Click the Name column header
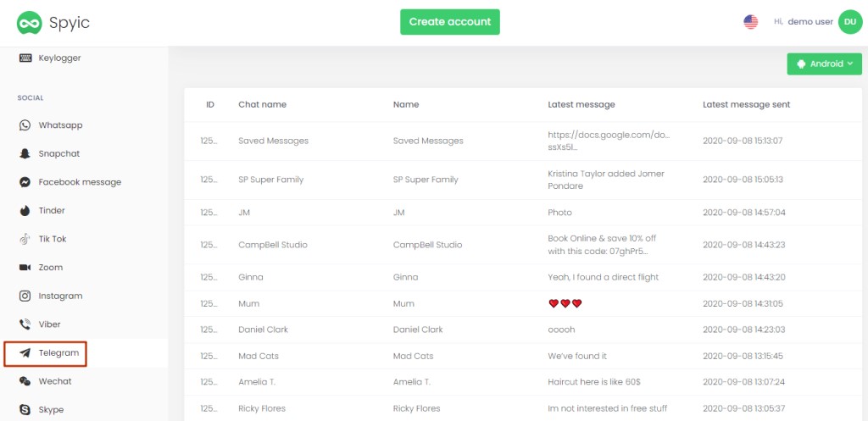Viewport: 868px width, 421px height. (x=406, y=104)
